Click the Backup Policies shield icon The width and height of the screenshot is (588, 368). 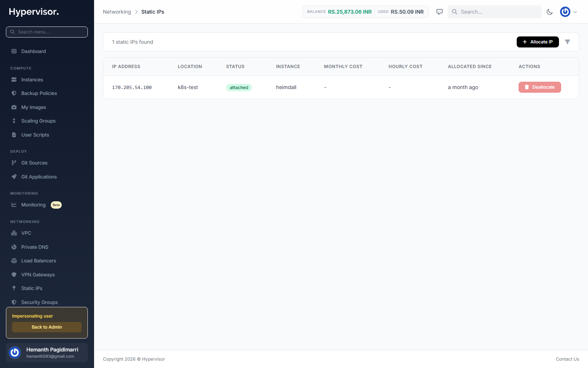click(x=14, y=93)
